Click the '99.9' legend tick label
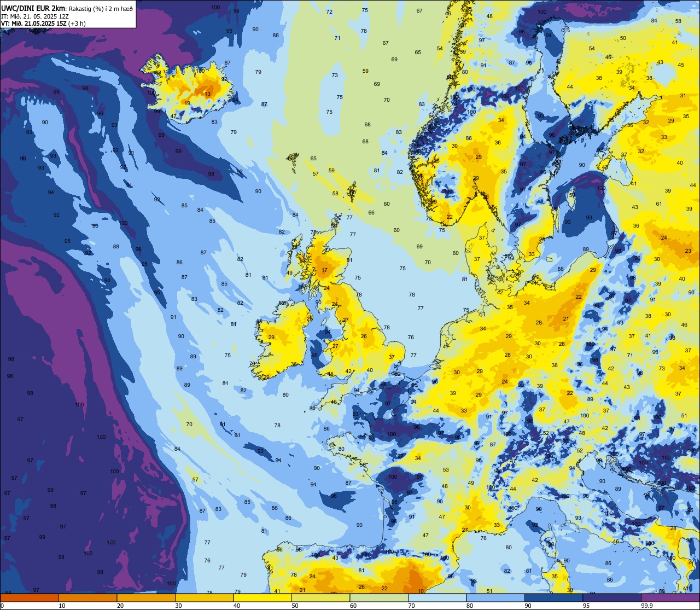Viewport: 700px width, 610px height. (x=647, y=606)
